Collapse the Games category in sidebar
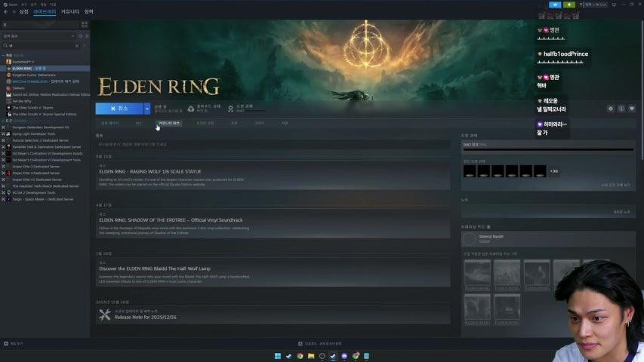644x362 pixels. (3, 55)
